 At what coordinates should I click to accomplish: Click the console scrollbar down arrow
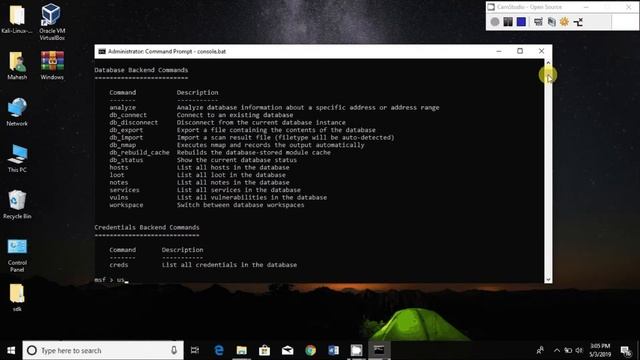pos(548,279)
